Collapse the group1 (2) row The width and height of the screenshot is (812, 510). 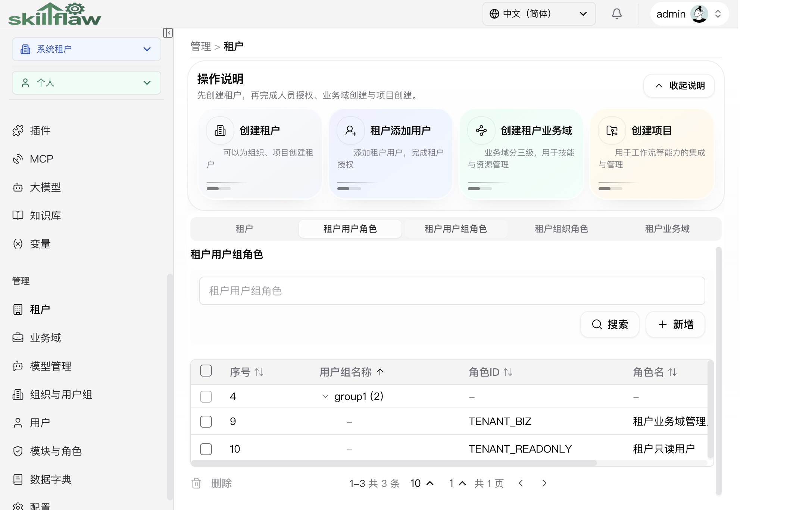coord(325,396)
